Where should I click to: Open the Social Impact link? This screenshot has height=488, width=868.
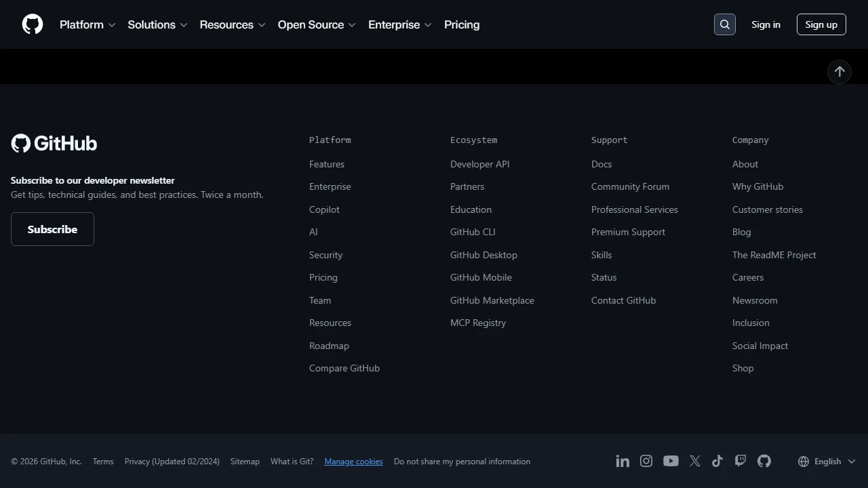click(x=760, y=346)
